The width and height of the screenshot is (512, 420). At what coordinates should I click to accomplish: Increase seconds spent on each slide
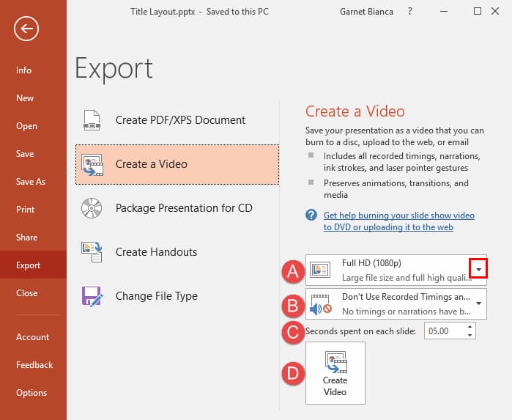470,328
